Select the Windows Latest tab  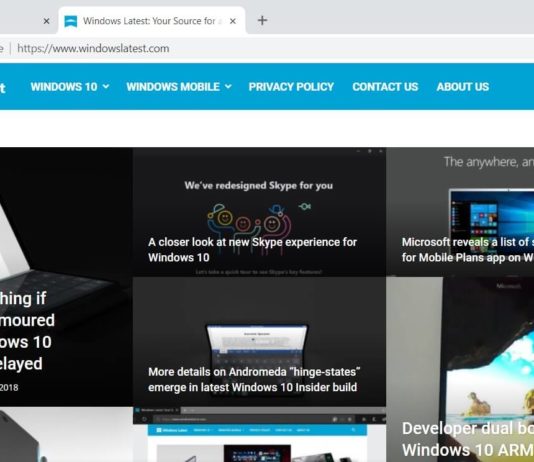pos(152,21)
